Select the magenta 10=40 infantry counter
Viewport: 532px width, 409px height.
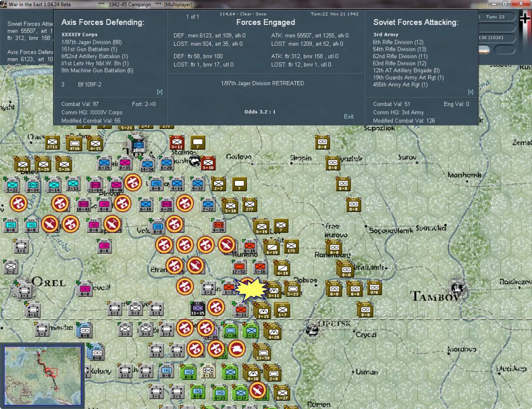(115, 184)
